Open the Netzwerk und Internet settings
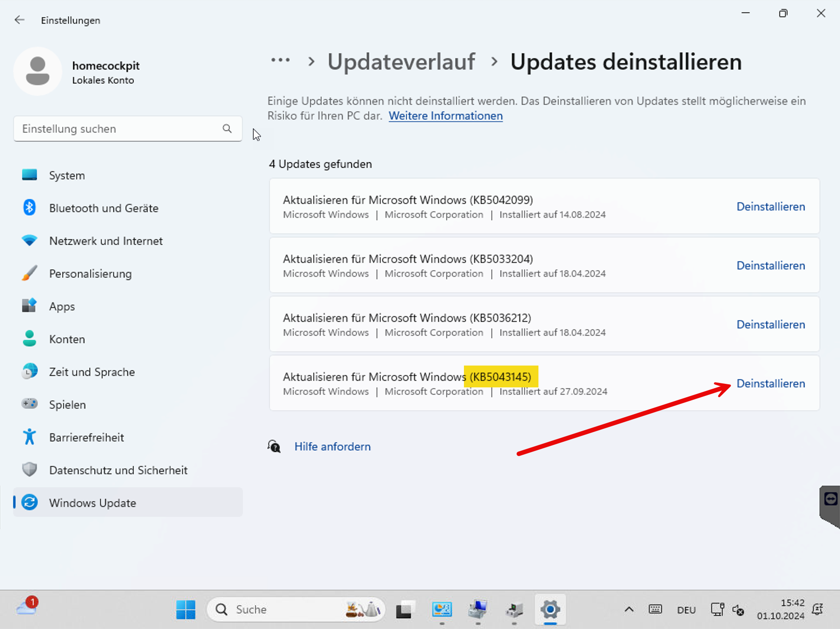 click(106, 241)
